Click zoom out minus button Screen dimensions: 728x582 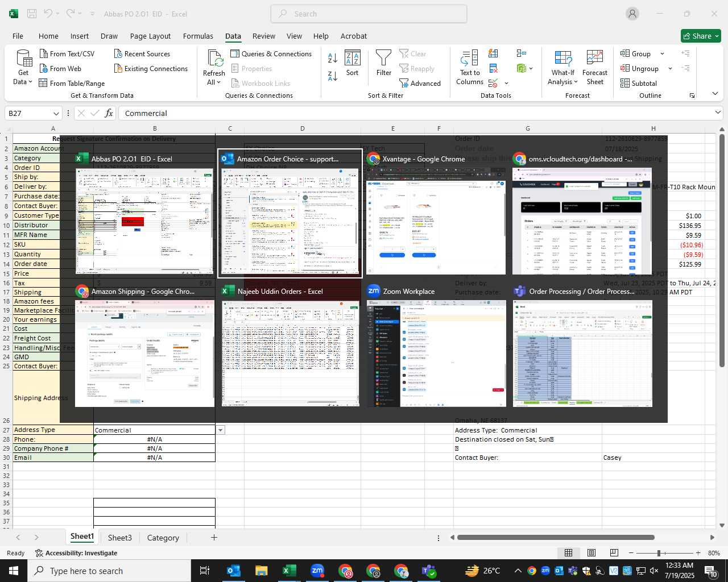coord(631,553)
